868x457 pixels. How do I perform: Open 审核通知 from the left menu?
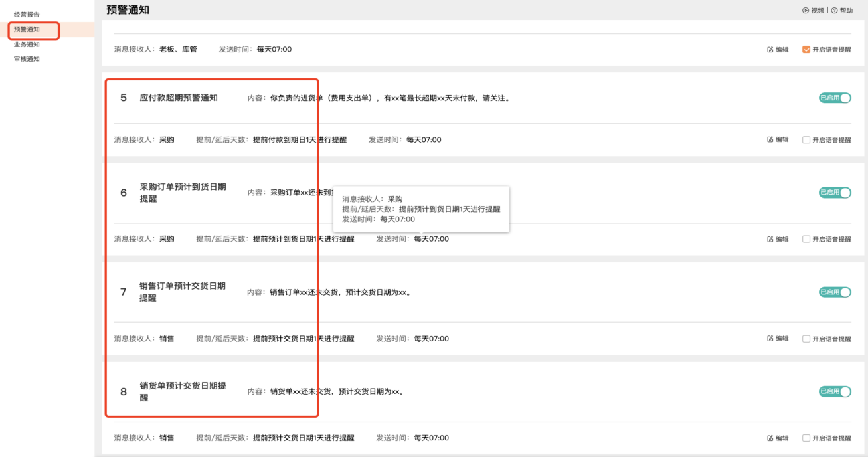[27, 59]
